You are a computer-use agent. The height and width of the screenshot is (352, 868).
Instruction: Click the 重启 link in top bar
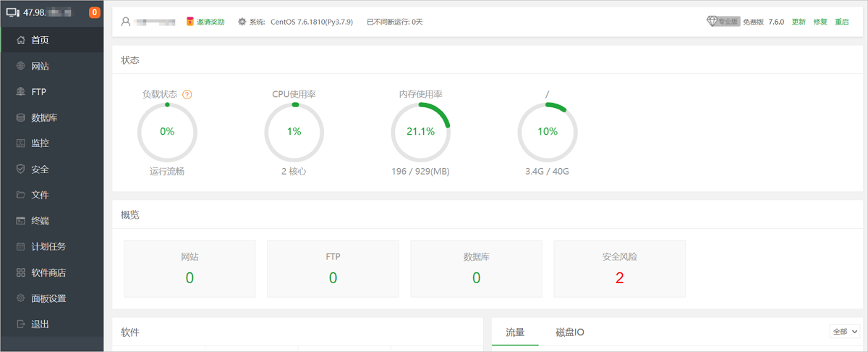[842, 22]
